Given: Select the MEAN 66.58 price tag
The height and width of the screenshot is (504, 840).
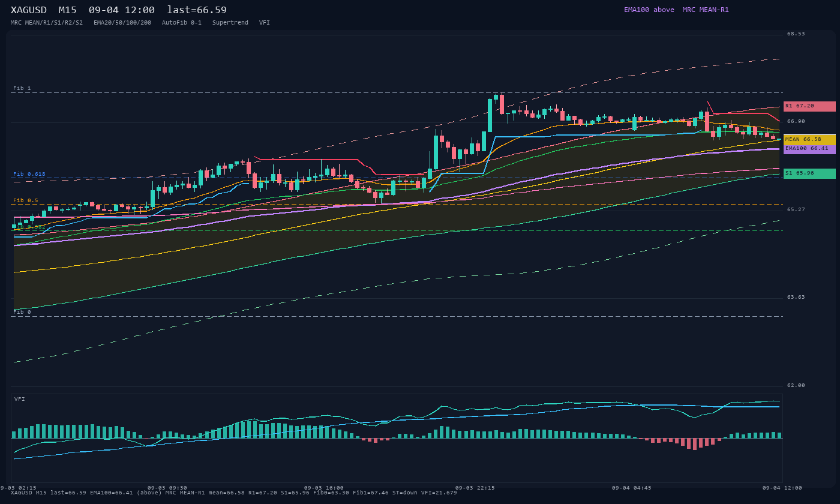Looking at the screenshot, I should pos(809,139).
